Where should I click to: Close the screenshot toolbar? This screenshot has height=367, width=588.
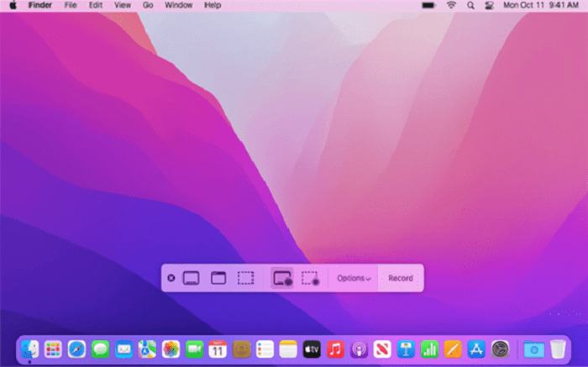click(x=171, y=278)
